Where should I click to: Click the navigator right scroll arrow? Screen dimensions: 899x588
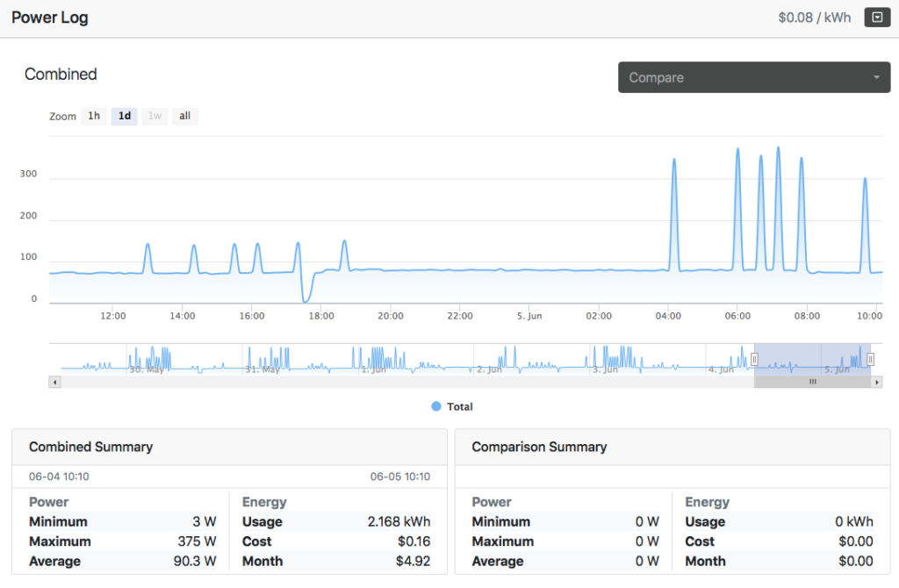point(876,383)
